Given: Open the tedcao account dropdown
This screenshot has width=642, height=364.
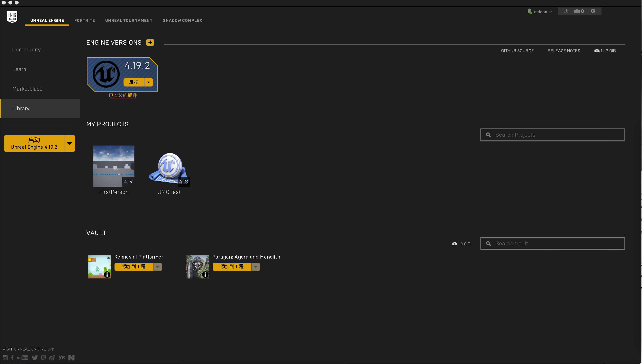Looking at the screenshot, I should click(550, 12).
